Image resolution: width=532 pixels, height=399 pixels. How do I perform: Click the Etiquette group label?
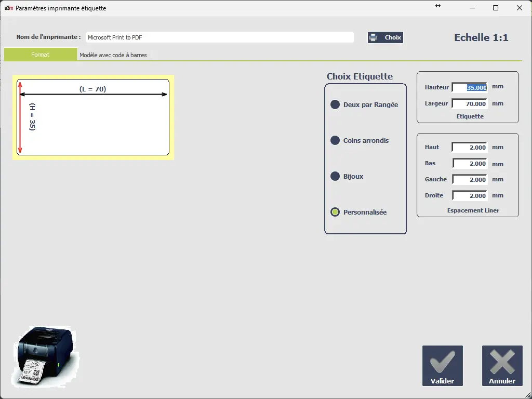click(470, 116)
